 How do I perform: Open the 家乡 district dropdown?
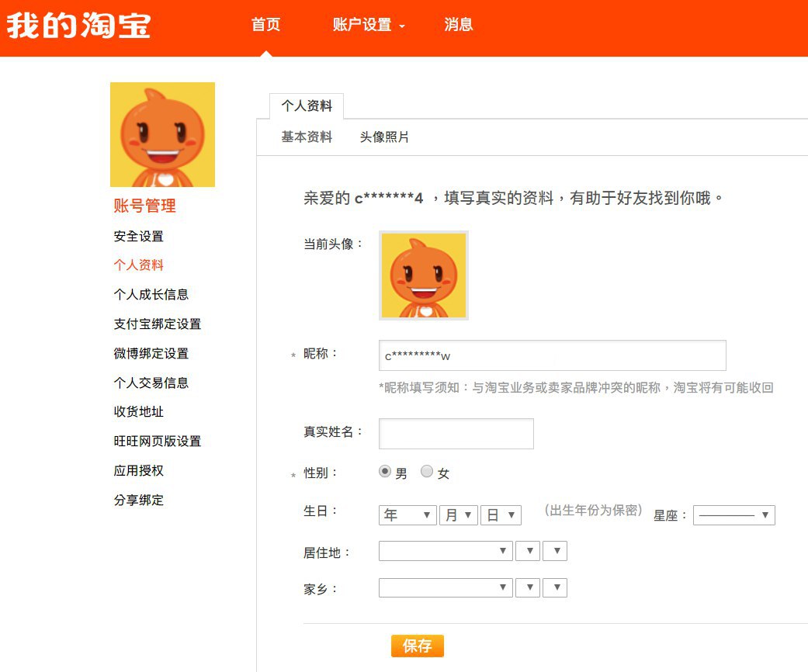click(x=555, y=587)
